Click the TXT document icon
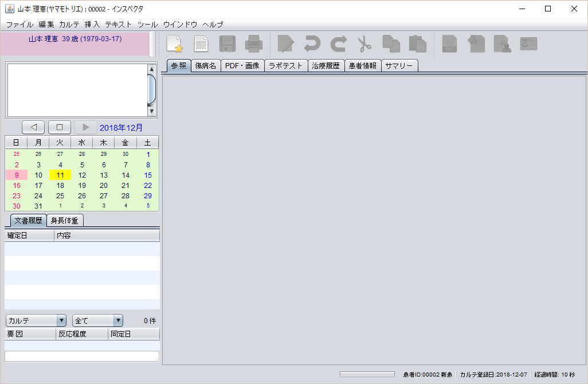 [x=449, y=44]
